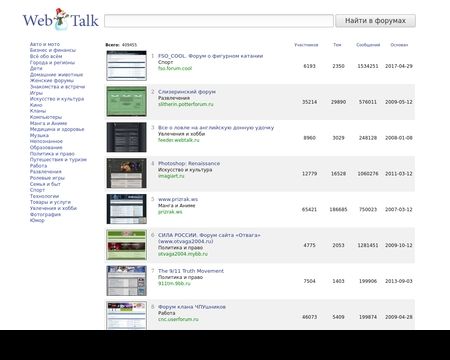This screenshot has width=450, height=360.
Task: Open 'Все о ловле на английскую донную удочку'
Action: [x=216, y=128]
